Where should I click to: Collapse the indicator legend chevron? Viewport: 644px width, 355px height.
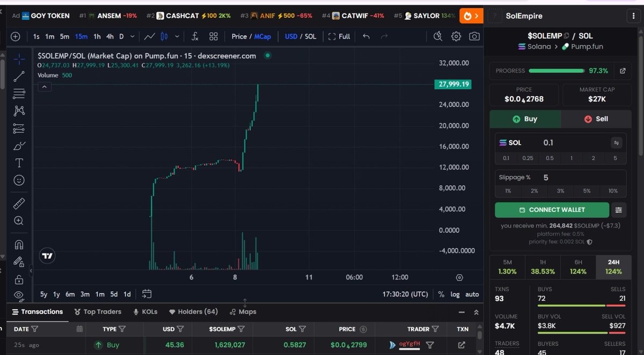pos(45,87)
